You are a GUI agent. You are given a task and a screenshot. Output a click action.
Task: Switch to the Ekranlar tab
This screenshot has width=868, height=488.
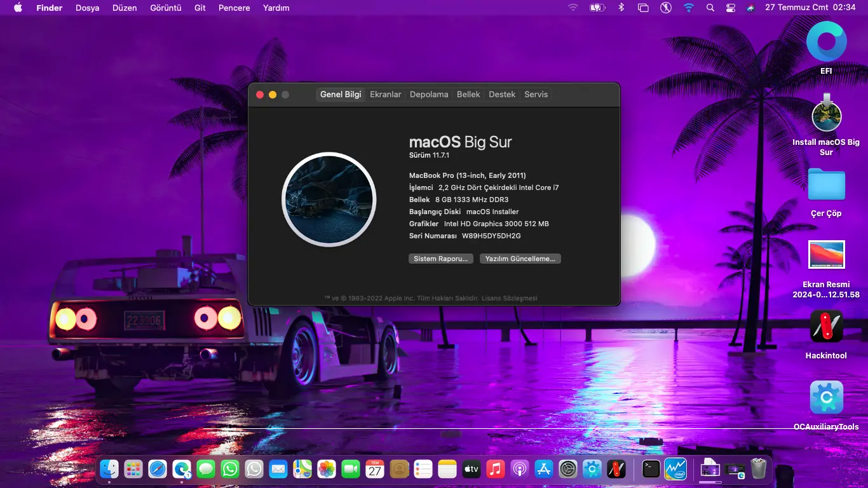(x=386, y=94)
